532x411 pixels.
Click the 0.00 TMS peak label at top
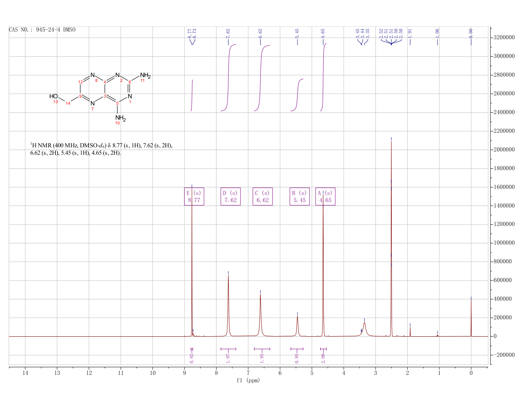point(471,33)
